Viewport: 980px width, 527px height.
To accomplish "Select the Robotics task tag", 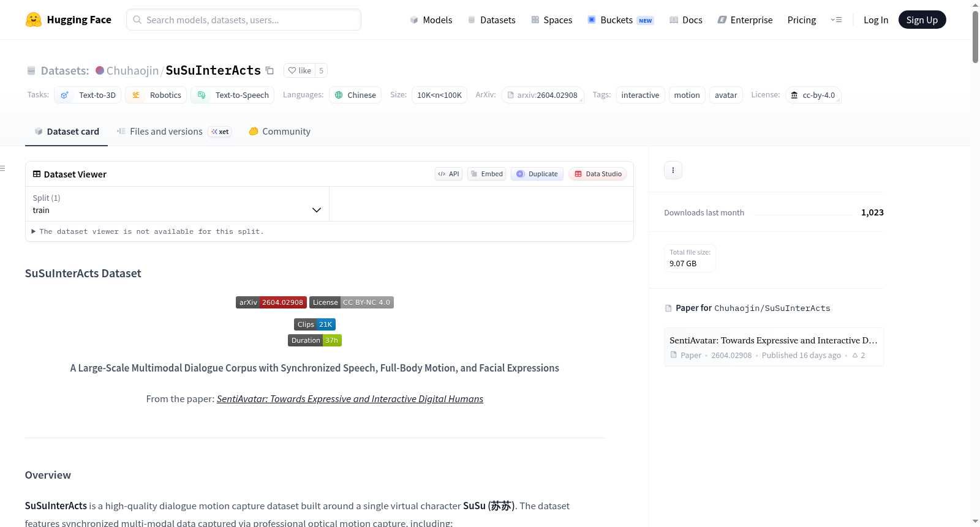I will pyautogui.click(x=156, y=95).
